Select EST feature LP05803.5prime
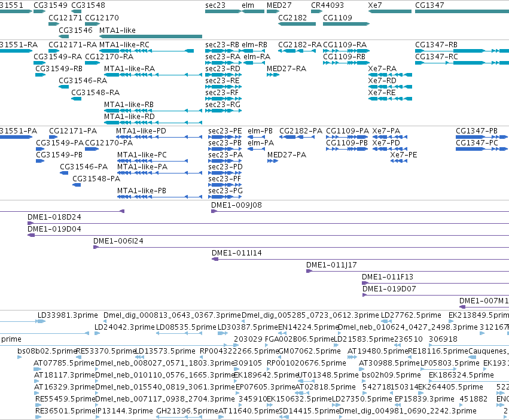 (x=438, y=369)
